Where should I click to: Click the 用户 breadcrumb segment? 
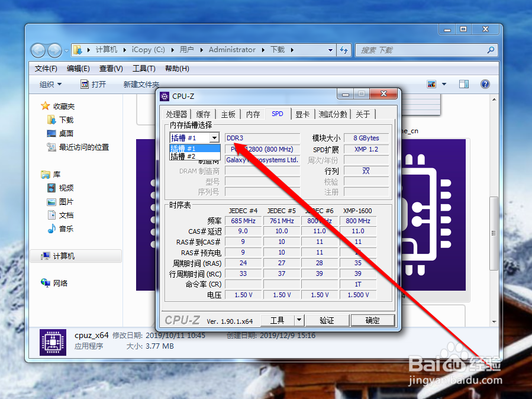pyautogui.click(x=186, y=50)
